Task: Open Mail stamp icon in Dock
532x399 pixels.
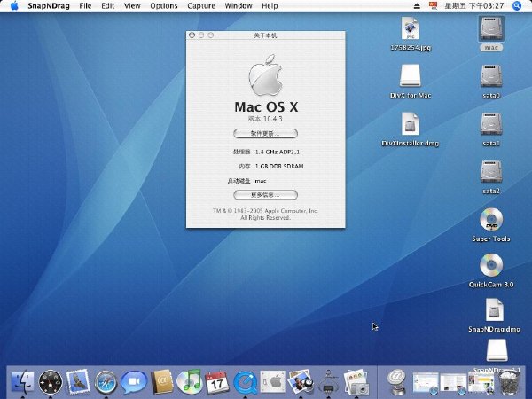Action: point(78,381)
